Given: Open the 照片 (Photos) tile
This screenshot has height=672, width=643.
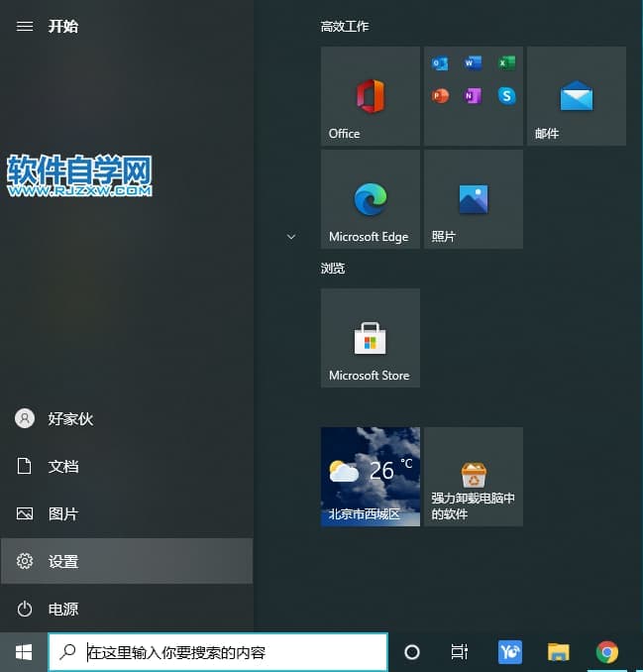Looking at the screenshot, I should pyautogui.click(x=473, y=199).
